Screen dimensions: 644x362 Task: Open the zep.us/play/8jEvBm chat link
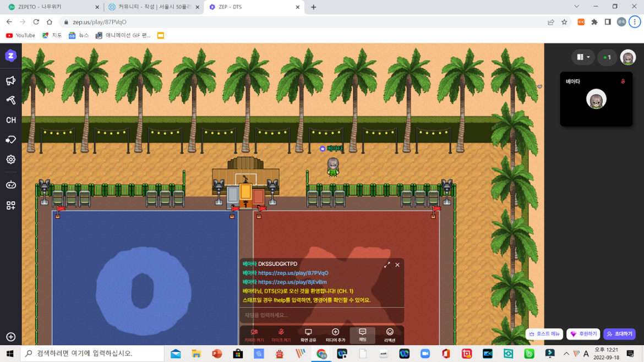(292, 282)
